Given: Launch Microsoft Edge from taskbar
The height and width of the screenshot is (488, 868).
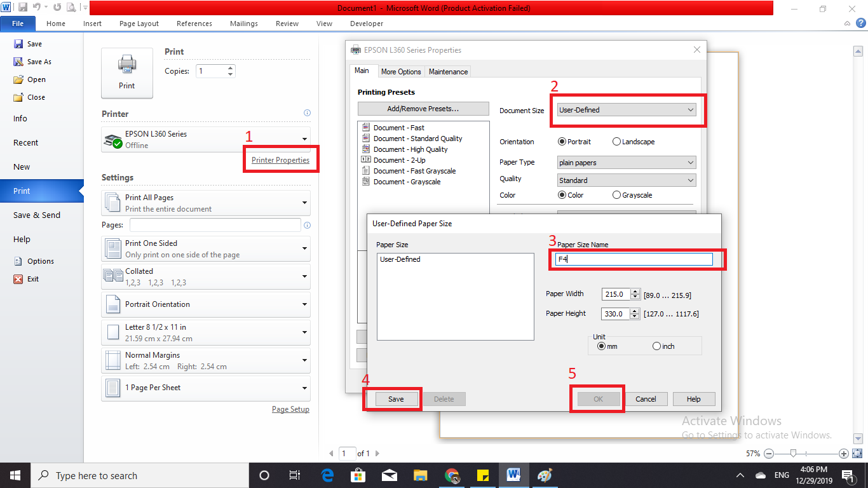Looking at the screenshot, I should [328, 475].
